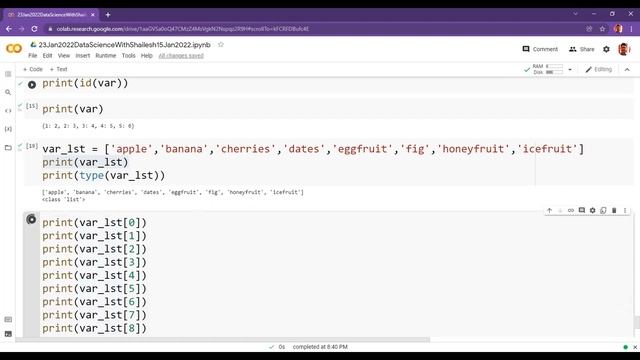This screenshot has width=640, height=360.
Task: Add a new Text cell
Action: 58,69
